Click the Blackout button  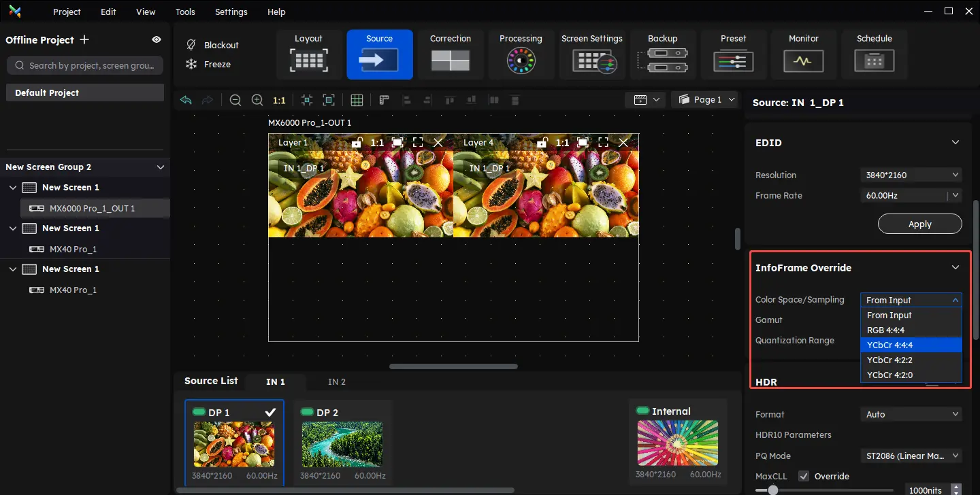click(x=212, y=45)
